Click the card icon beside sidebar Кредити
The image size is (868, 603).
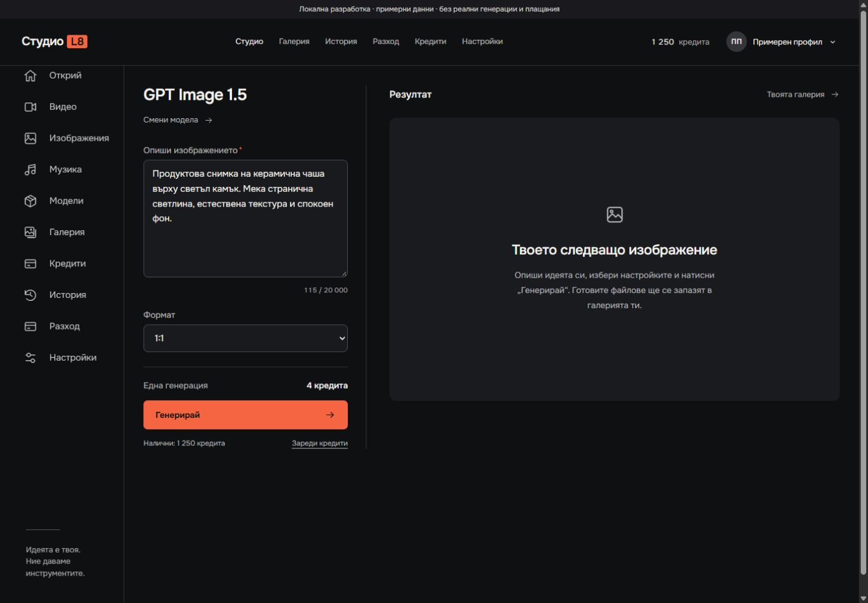[x=30, y=264]
